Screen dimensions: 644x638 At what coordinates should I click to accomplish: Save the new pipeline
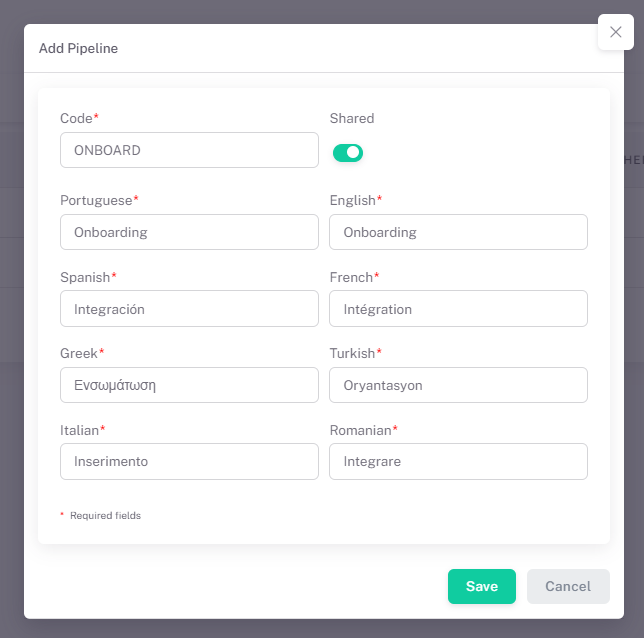(481, 587)
